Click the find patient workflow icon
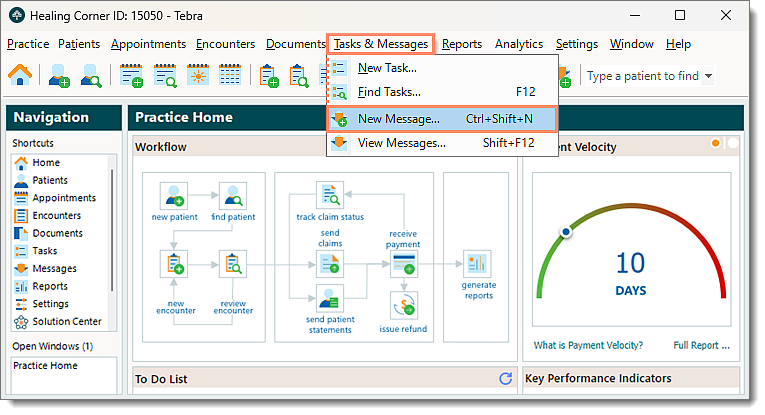The width and height of the screenshot is (765, 415). (233, 196)
